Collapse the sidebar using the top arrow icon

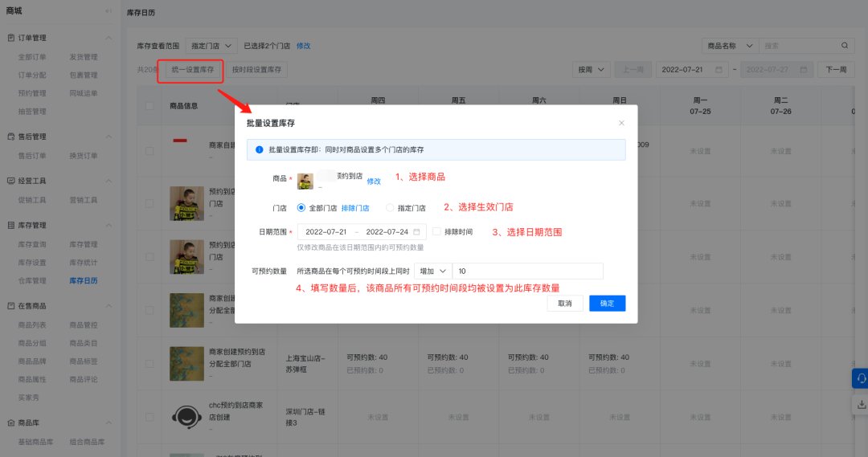point(108,11)
